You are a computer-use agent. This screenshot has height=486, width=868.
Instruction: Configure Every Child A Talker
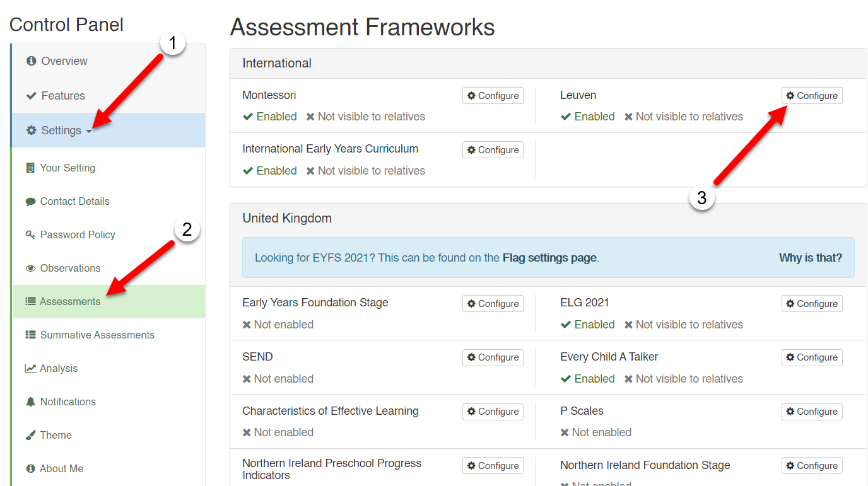pos(812,357)
